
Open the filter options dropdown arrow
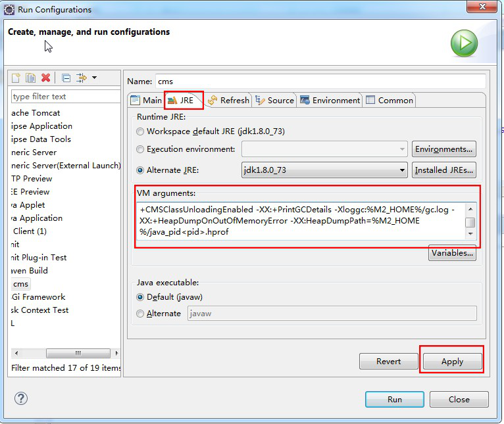[94, 78]
